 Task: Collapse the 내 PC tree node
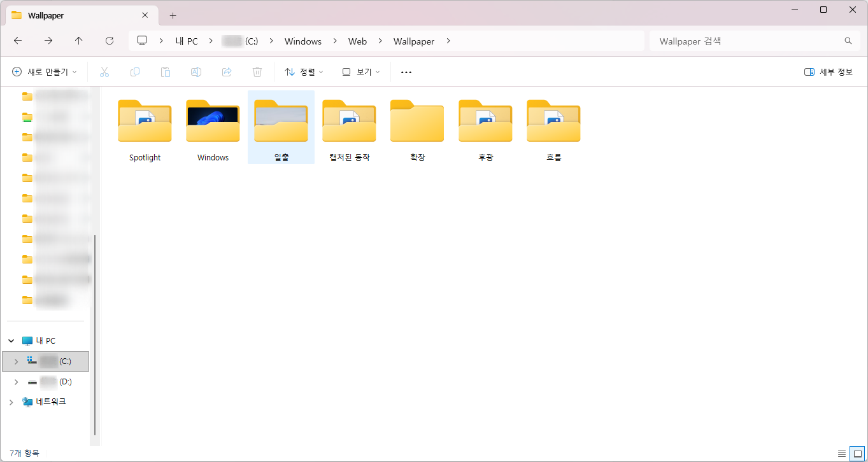(11, 341)
